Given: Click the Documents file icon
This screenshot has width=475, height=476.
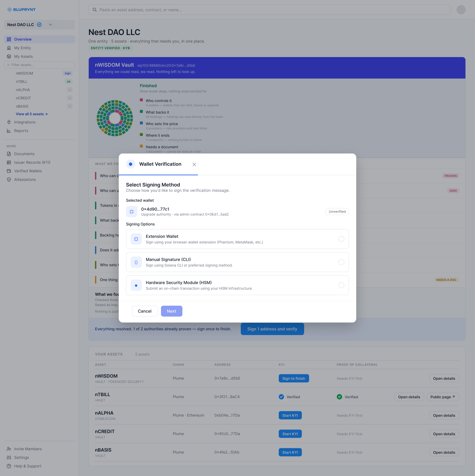Looking at the screenshot, I should [9, 154].
